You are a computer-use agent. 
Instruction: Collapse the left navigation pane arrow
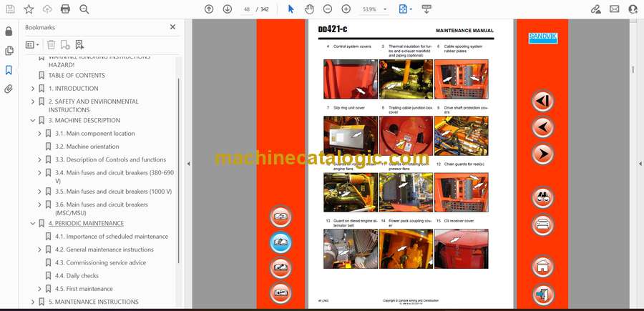(188, 164)
